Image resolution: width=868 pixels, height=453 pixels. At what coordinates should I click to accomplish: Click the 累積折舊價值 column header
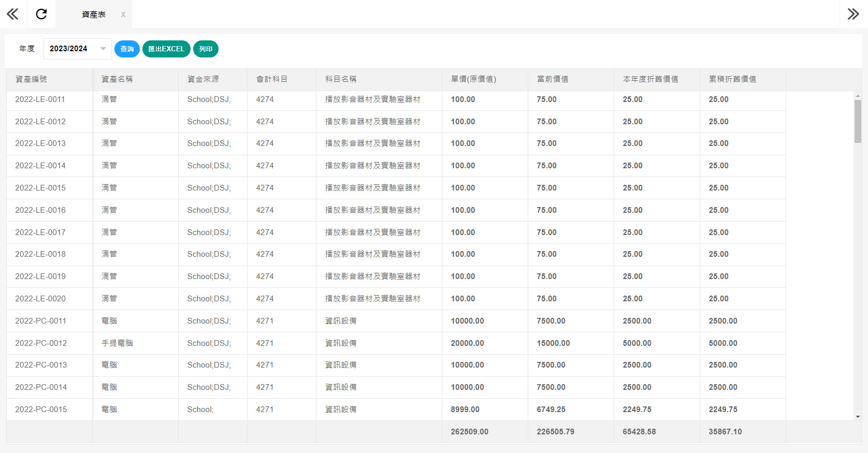click(x=732, y=79)
